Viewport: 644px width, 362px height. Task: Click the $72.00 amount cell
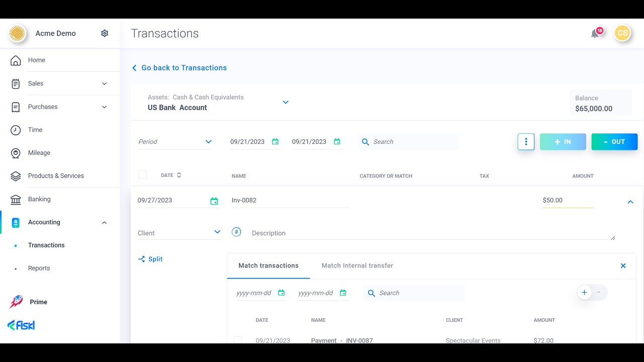tap(543, 340)
